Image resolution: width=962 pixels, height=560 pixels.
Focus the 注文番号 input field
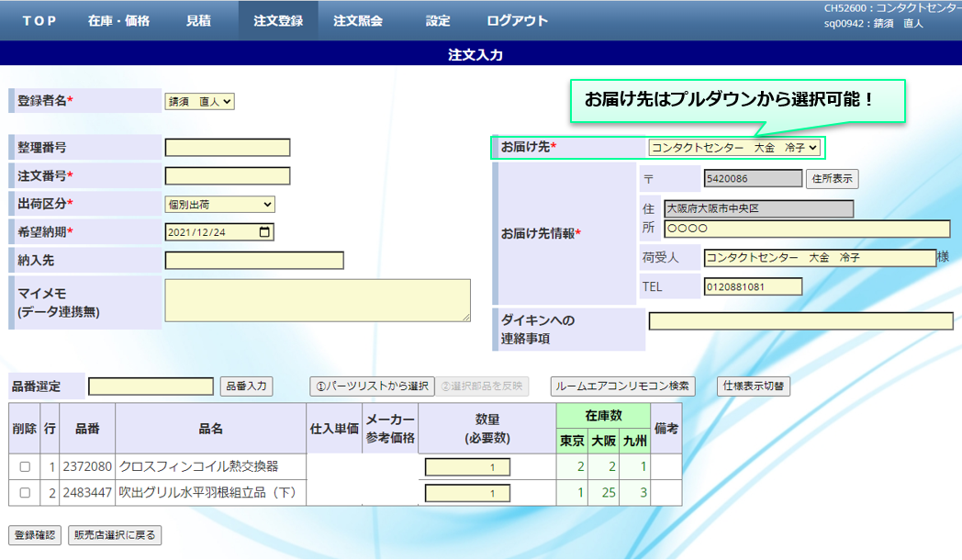point(227,175)
